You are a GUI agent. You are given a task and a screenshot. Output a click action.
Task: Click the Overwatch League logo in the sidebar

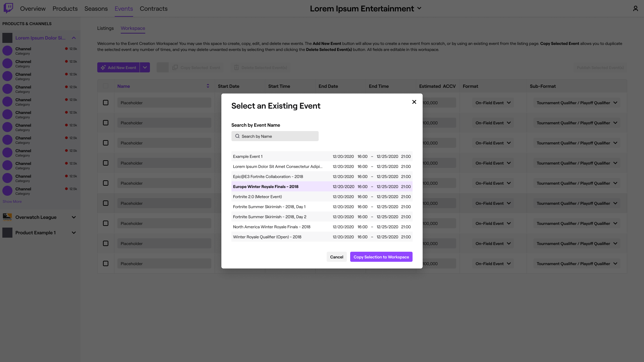coord(7,217)
